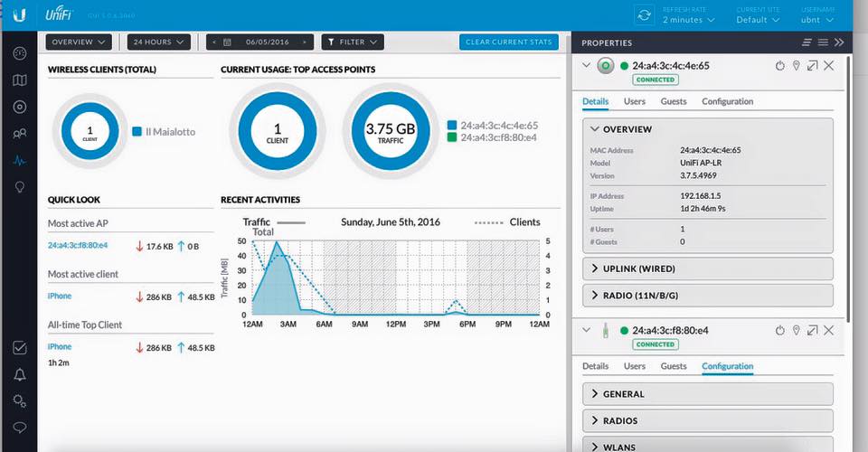Click the 06/05/2016 date field
Screen dimensions: 868x452
(x=268, y=42)
